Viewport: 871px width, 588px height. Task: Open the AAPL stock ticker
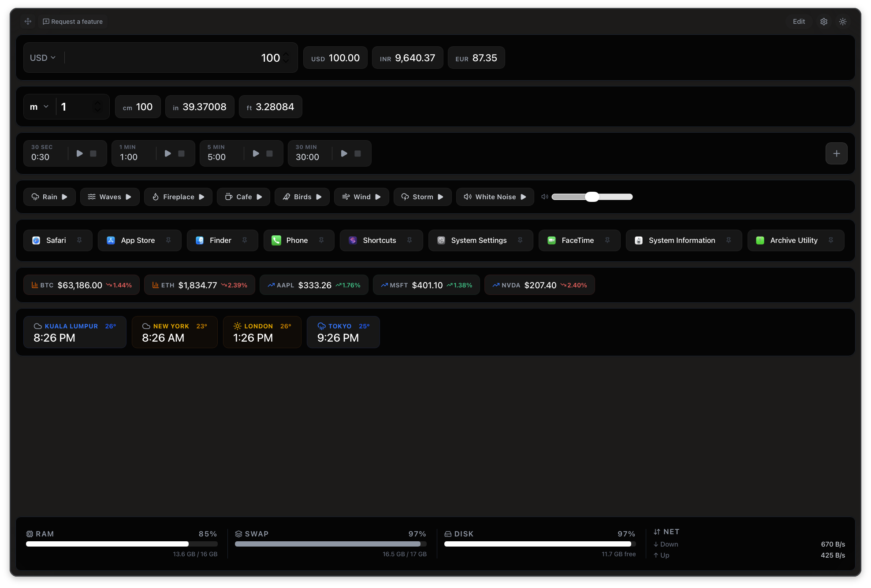tap(314, 285)
